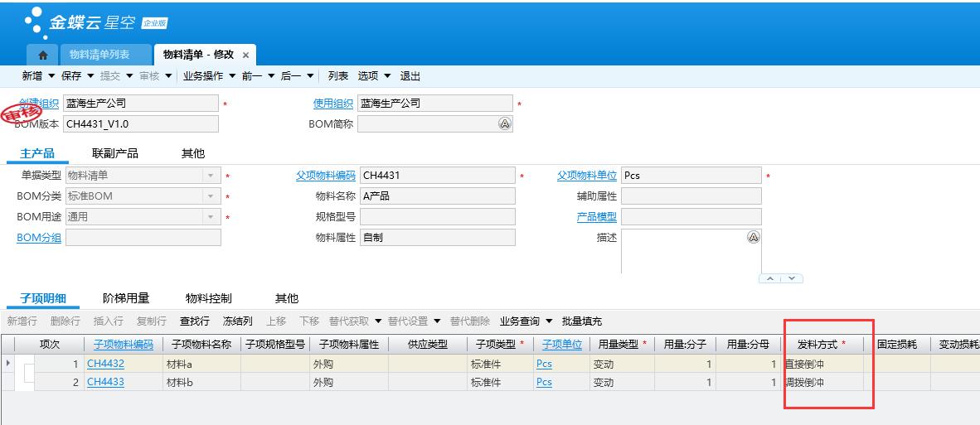
Task: Click the 批量填充 button
Action: (x=582, y=321)
